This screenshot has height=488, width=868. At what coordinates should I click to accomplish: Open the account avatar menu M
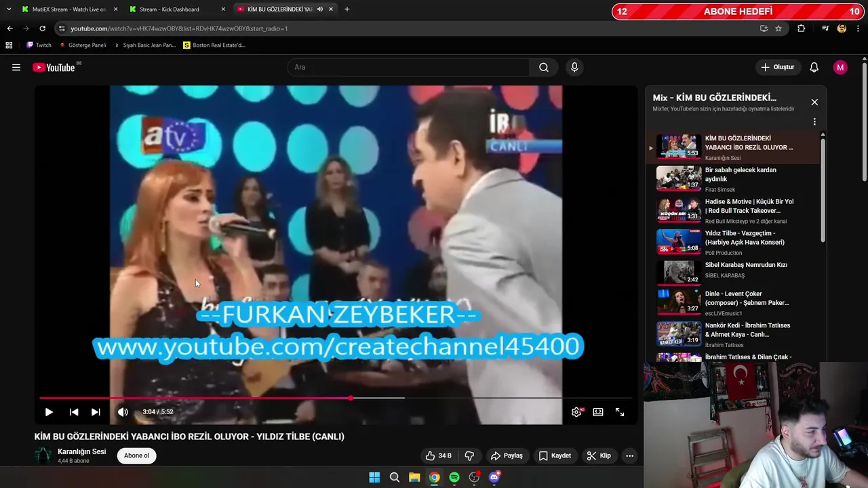(840, 67)
